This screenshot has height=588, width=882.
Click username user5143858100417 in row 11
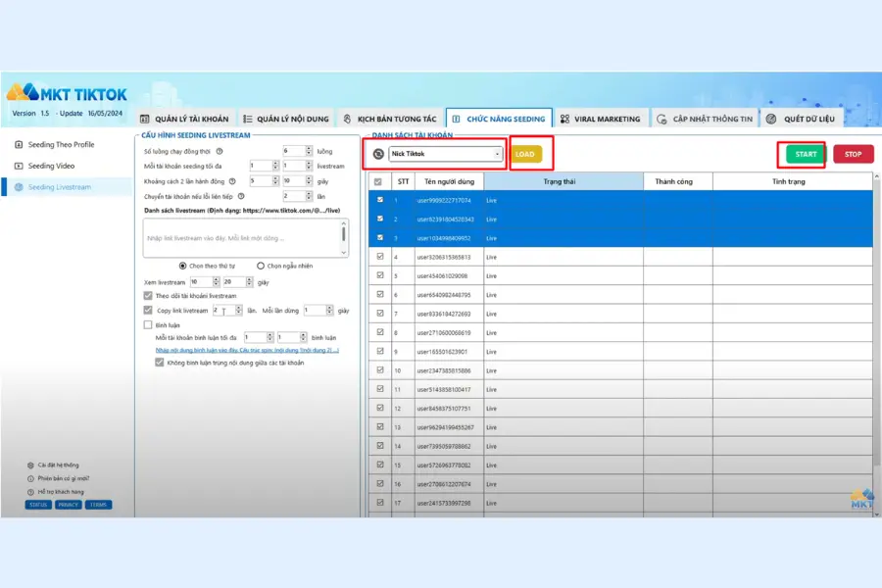444,389
